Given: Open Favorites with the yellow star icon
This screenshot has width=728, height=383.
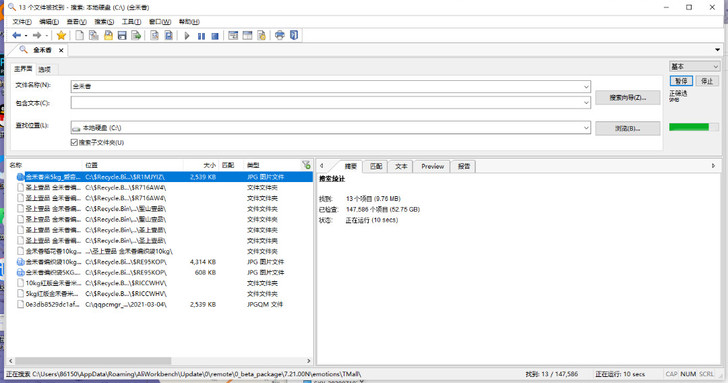Looking at the screenshot, I should tap(61, 35).
